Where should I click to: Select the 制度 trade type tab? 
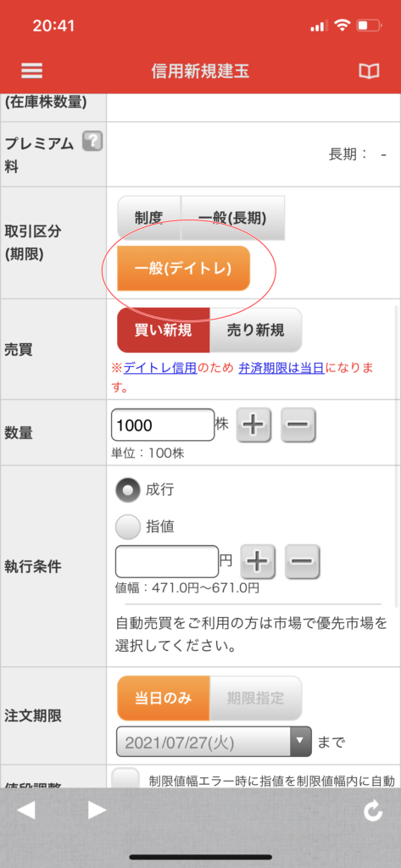[x=148, y=217]
